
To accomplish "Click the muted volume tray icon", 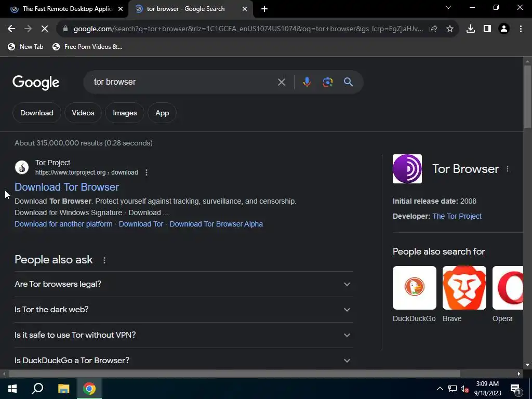I will tap(465, 389).
